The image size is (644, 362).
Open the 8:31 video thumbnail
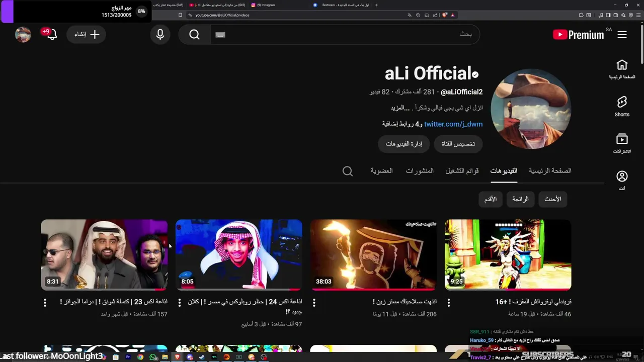(104, 255)
